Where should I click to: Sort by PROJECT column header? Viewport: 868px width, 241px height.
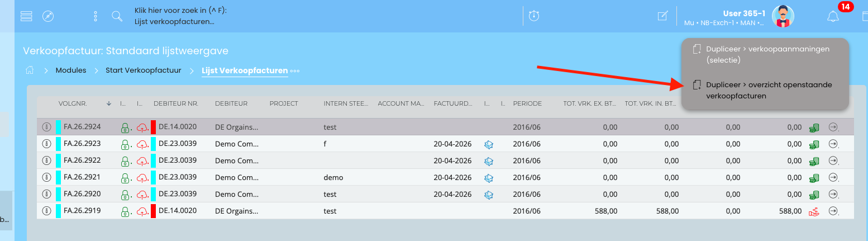(284, 103)
